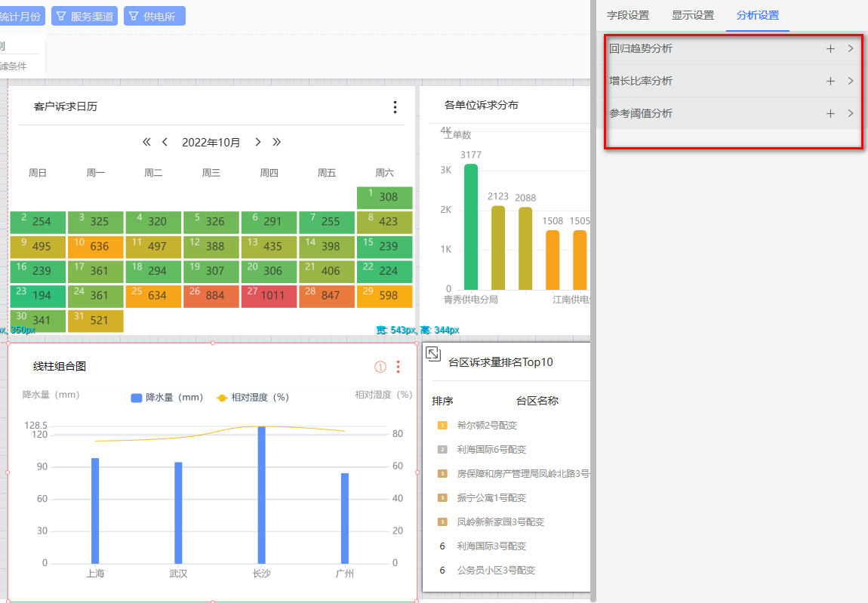Screen dimensions: 868x603
Task: Toggle 降水量（mm）legend series
Action: pos(167,398)
